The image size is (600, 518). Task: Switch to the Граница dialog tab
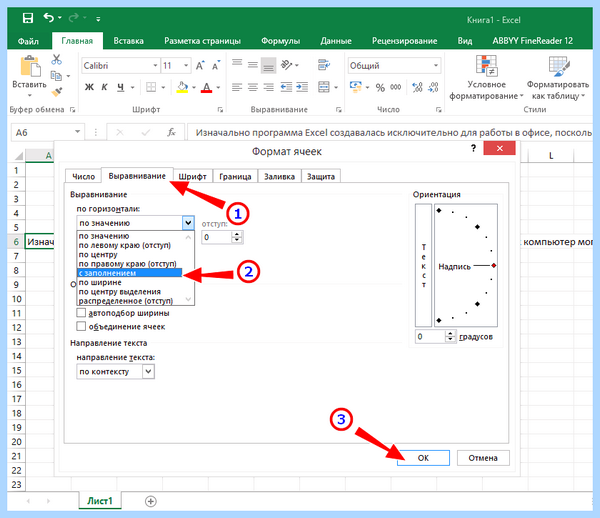coord(235,176)
